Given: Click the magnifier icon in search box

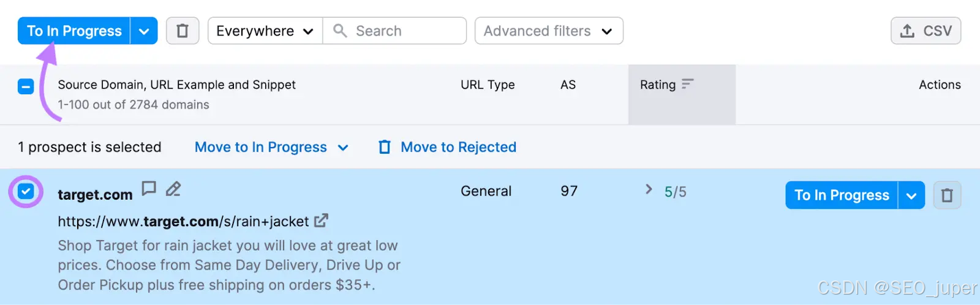Looking at the screenshot, I should 340,31.
